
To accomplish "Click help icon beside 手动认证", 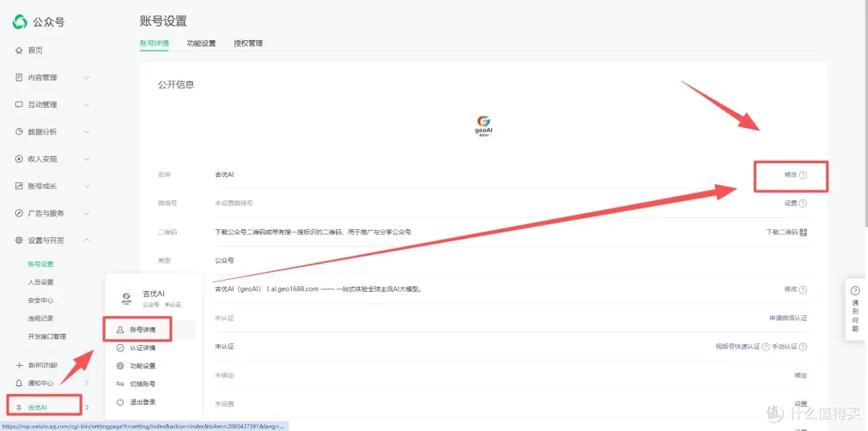I will pos(803,347).
